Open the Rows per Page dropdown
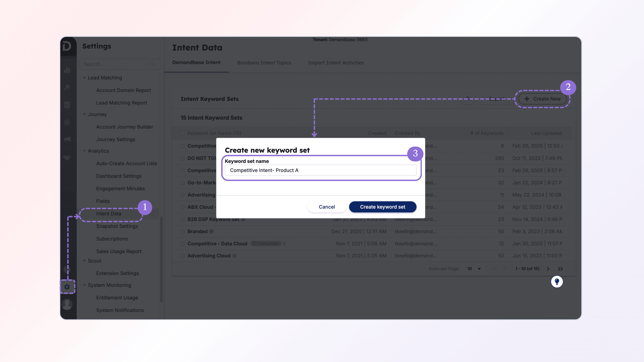The image size is (644, 362). tap(474, 269)
